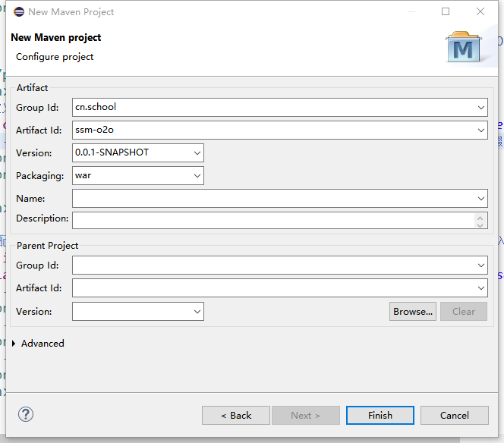Open Parent Project Group Id dropdown arrow
This screenshot has height=443, width=504.
pyautogui.click(x=481, y=265)
